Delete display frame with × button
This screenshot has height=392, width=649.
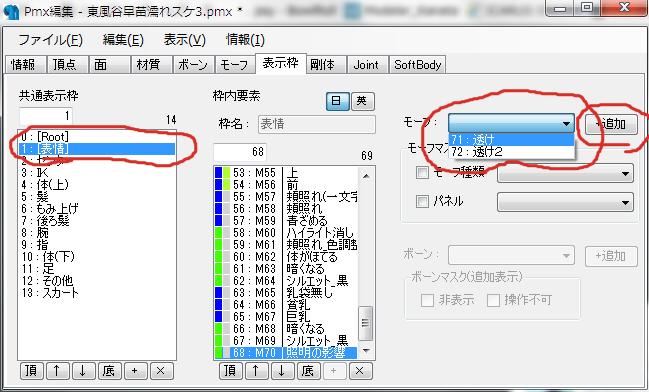(160, 371)
